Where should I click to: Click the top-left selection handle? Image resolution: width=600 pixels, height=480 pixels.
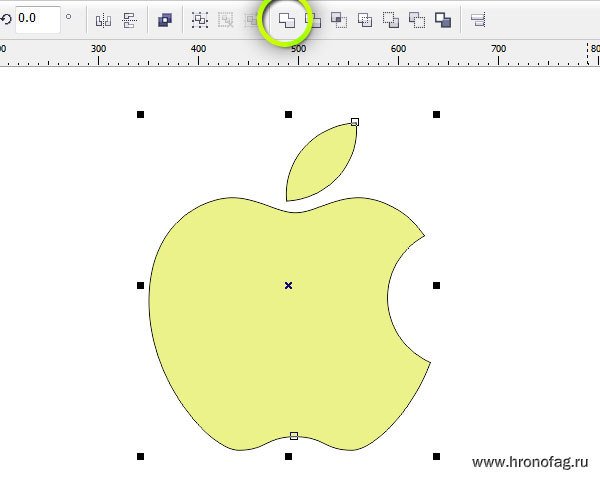click(140, 114)
